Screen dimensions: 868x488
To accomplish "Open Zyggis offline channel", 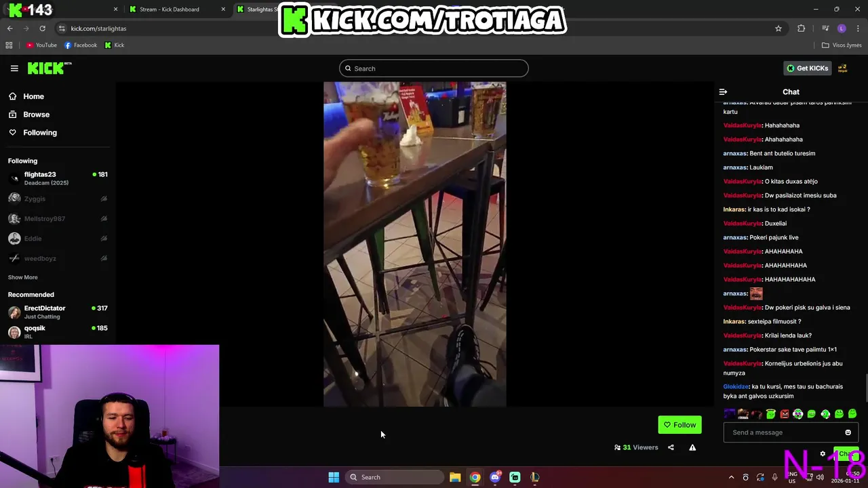I will 58,199.
